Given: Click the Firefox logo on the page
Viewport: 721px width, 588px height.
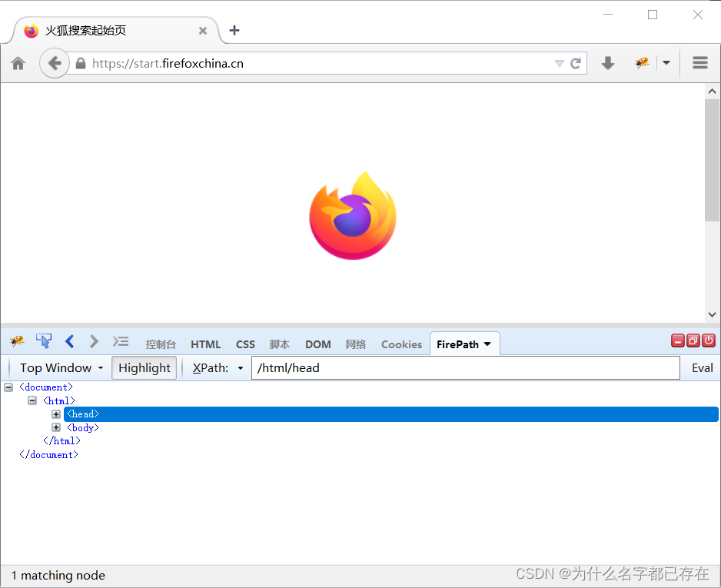Looking at the screenshot, I should tap(352, 215).
